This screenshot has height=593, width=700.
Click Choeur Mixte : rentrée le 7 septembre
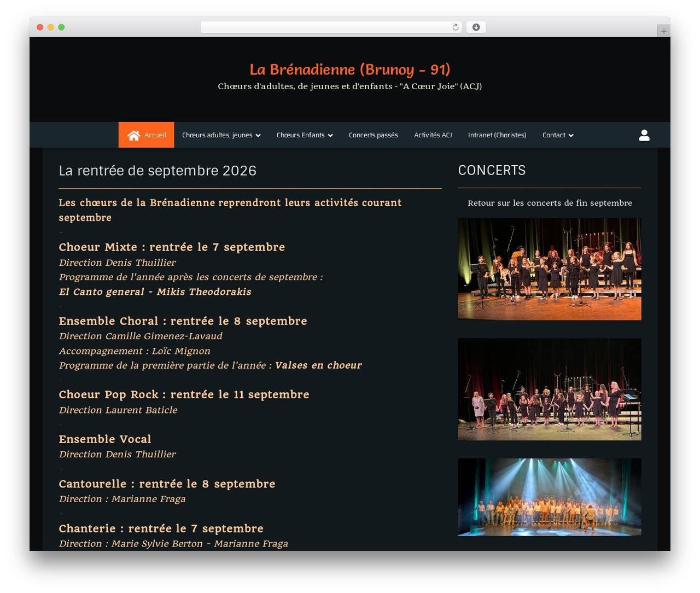click(172, 247)
